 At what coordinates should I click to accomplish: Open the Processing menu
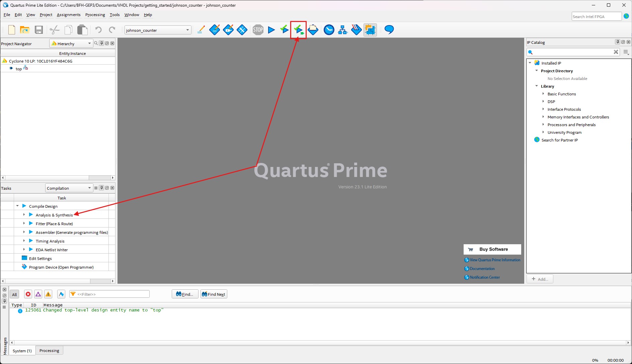click(95, 15)
